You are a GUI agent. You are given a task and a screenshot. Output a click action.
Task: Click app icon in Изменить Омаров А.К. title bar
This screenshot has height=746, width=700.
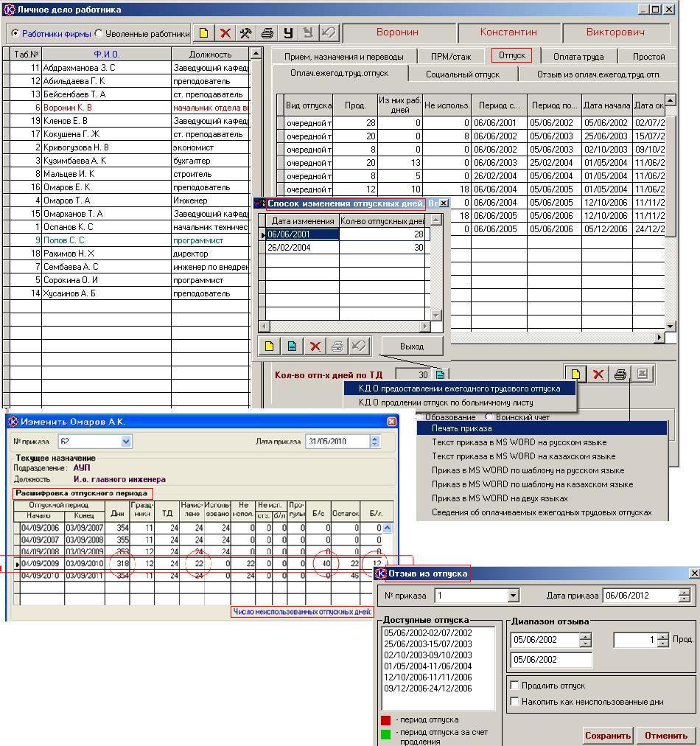(x=13, y=422)
